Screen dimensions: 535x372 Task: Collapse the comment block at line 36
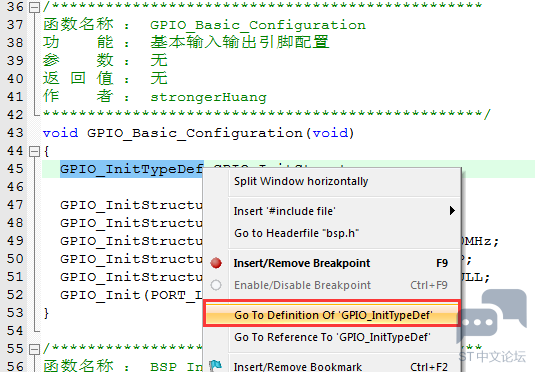point(34,7)
